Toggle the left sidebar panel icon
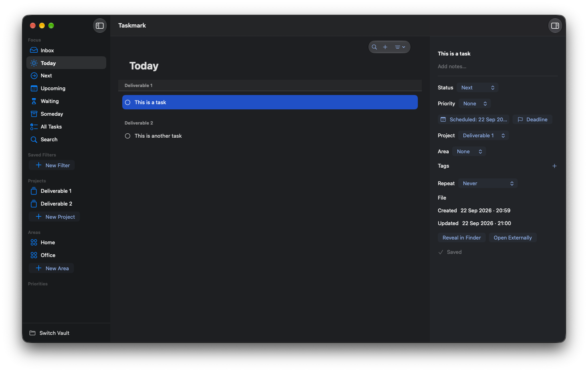588x372 pixels. coord(100,26)
